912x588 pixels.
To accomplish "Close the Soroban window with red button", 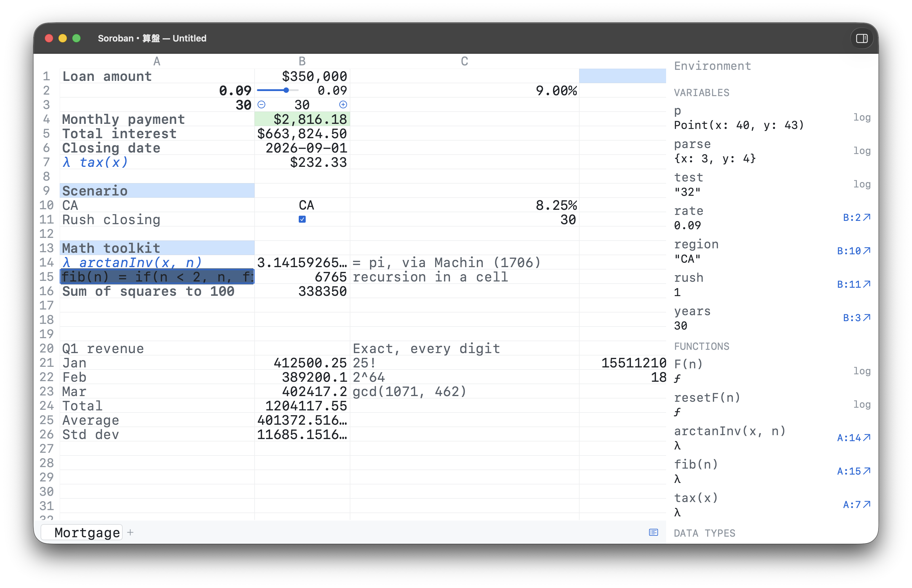I will [x=49, y=38].
